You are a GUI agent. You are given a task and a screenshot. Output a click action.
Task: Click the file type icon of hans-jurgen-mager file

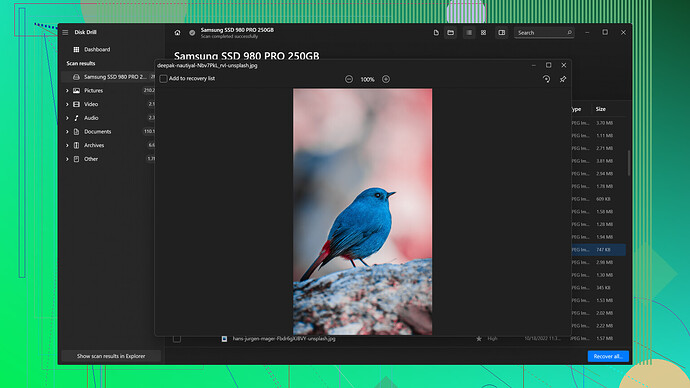[x=224, y=339]
